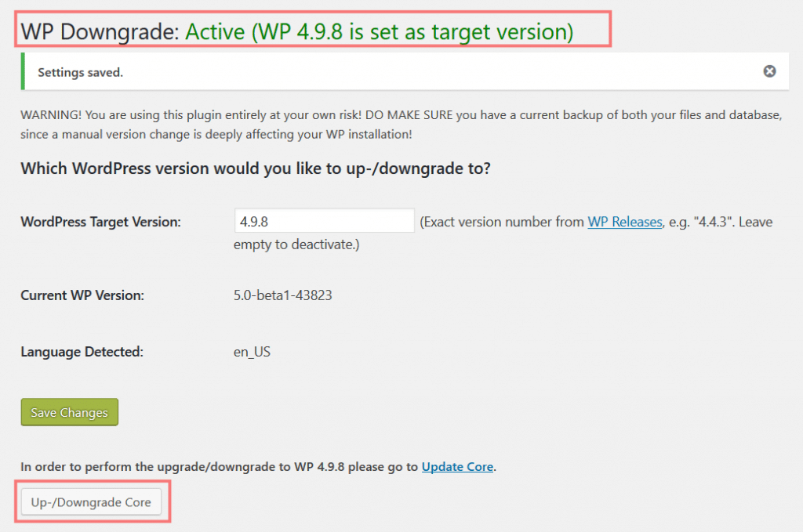Screen dimensions: 803x532
Task: Follow the Update Core link
Action: (x=457, y=466)
